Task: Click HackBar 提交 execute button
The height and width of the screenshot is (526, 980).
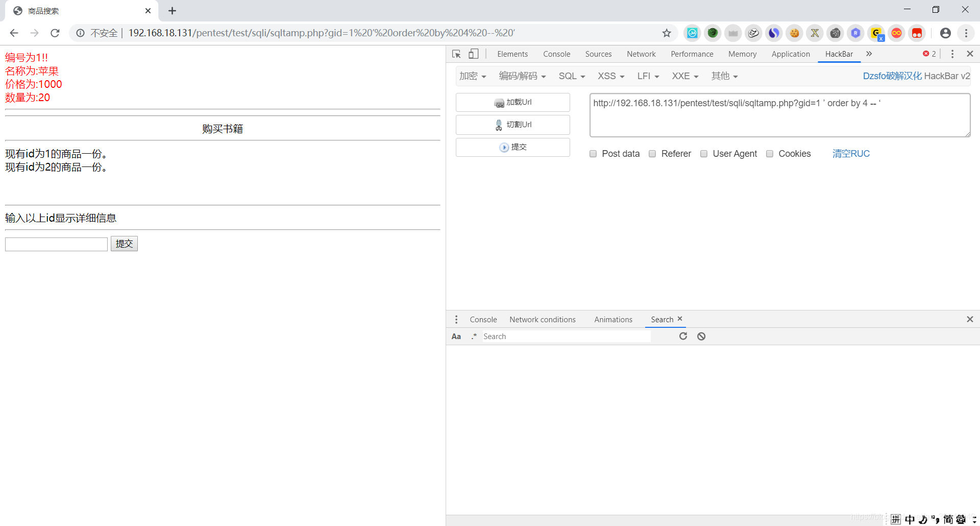Action: click(513, 147)
